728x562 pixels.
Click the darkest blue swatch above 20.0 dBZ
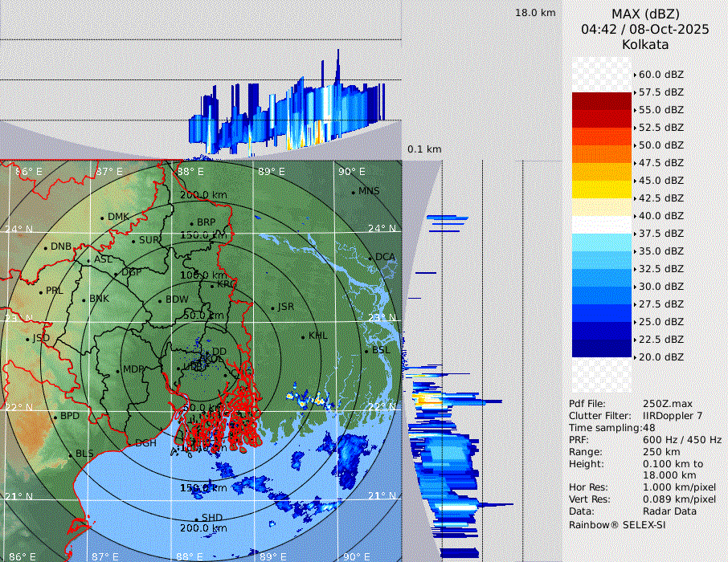[602, 348]
